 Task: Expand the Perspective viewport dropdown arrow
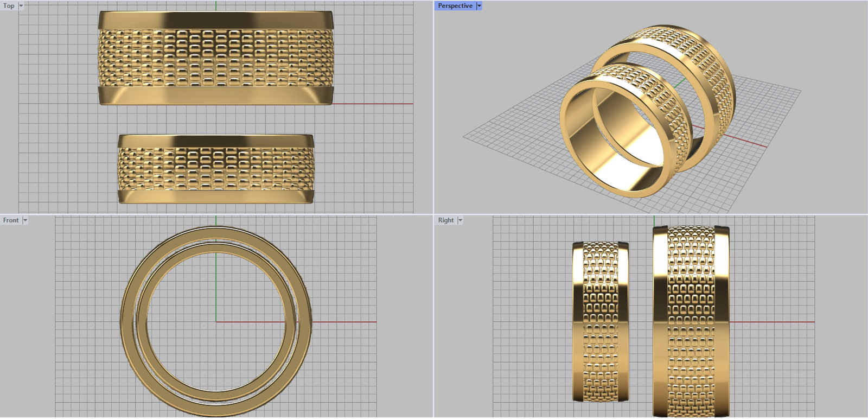coord(479,6)
